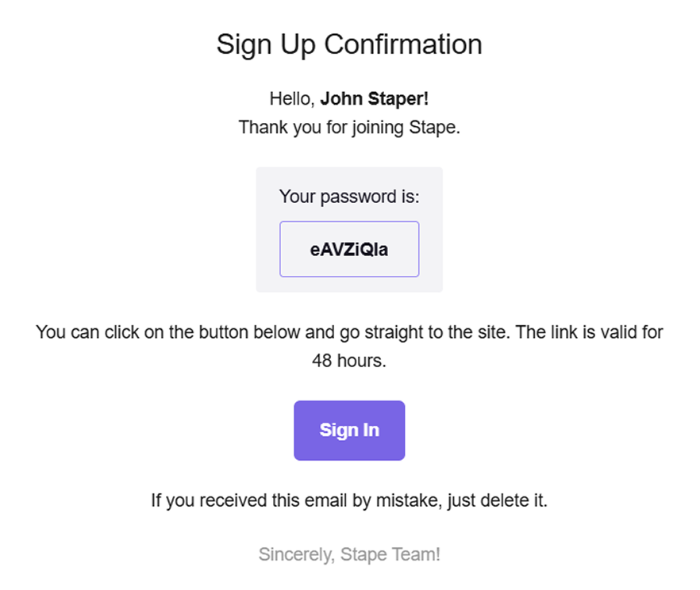Click the "Your password is:" label
Screen dimensions: 700x590
click(349, 196)
